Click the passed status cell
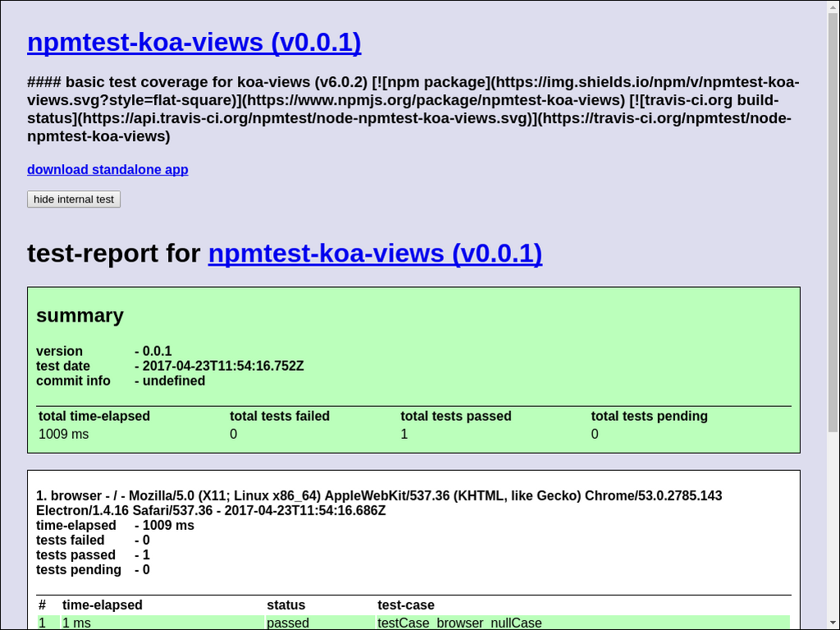Screen dimensions: 840x630 tap(288, 623)
